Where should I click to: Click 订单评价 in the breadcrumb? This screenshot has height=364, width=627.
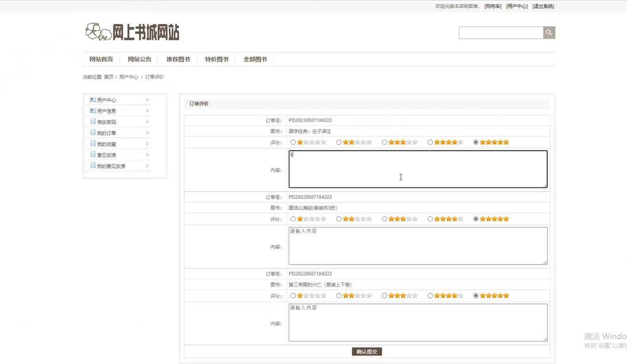point(155,77)
